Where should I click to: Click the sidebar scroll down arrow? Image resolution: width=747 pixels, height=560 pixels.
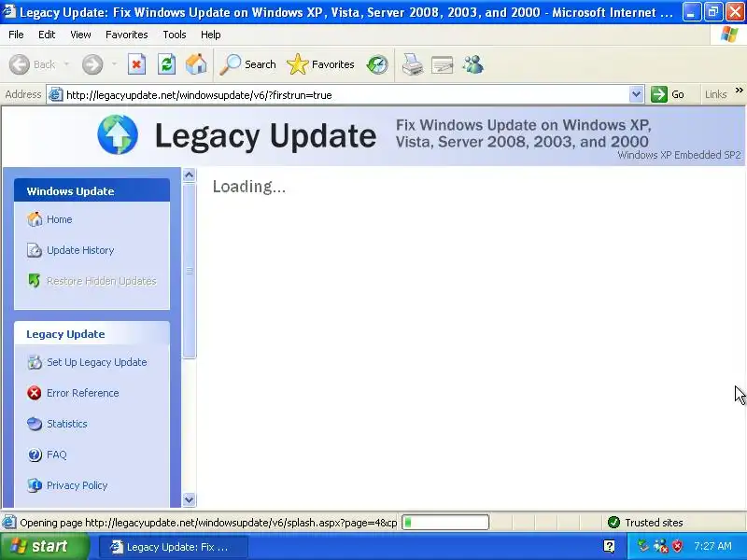pyautogui.click(x=190, y=500)
